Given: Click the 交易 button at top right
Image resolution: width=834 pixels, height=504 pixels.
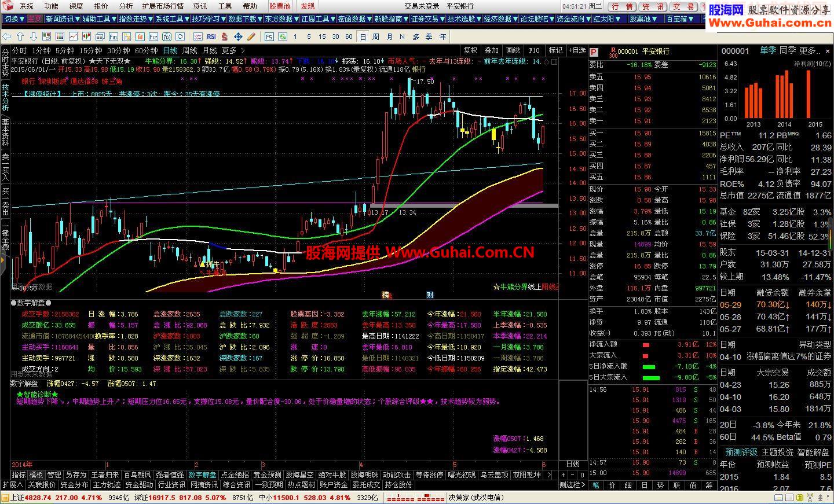Looking at the screenshot, I should [x=683, y=6].
